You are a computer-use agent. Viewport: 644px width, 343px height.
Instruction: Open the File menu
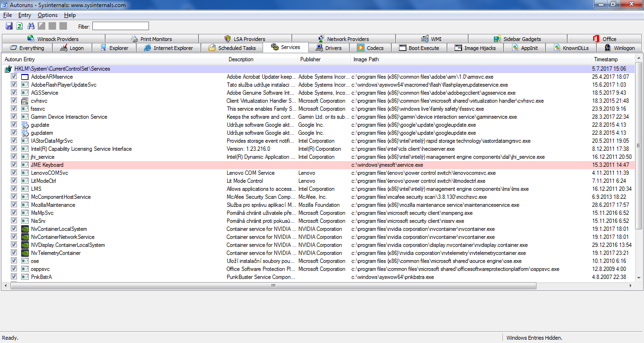(8, 15)
